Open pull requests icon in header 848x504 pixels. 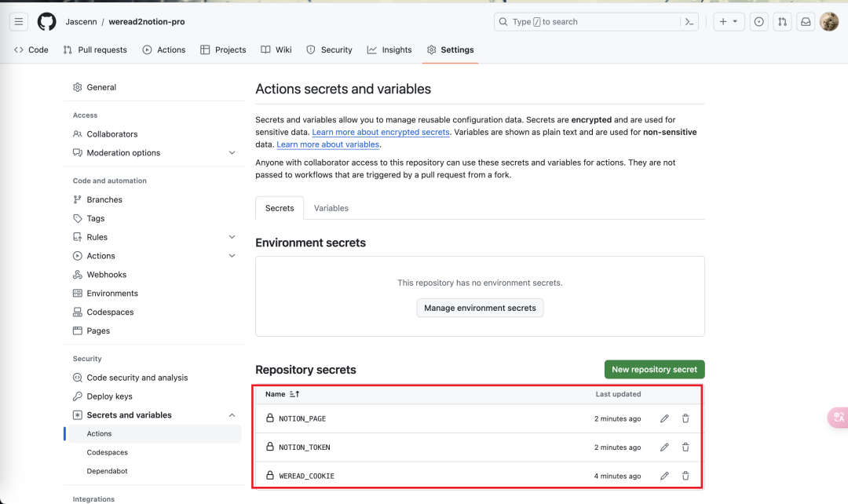(782, 22)
